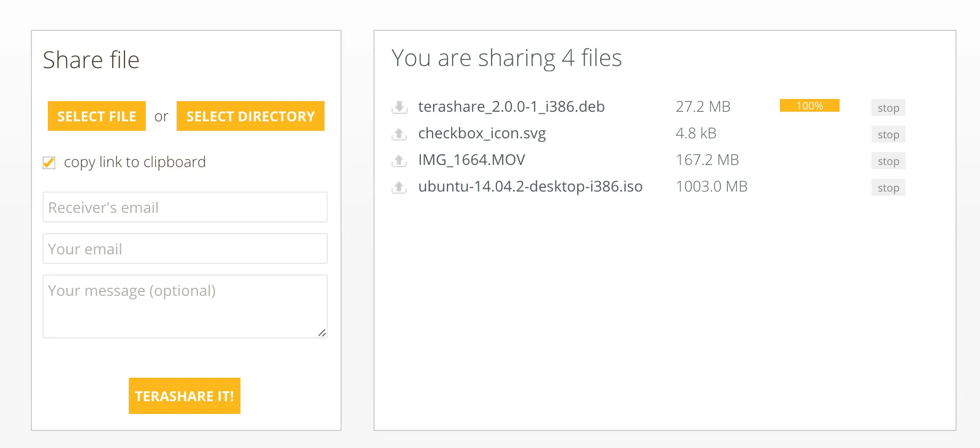Click the upload icon beside IMG_1664.MOV
The height and width of the screenshot is (448, 980).
tap(398, 160)
